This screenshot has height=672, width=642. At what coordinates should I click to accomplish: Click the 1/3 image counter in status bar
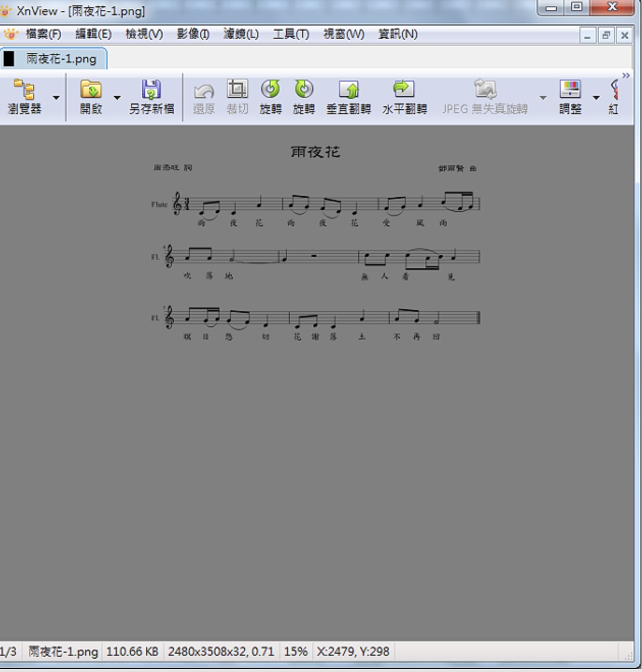[8, 651]
